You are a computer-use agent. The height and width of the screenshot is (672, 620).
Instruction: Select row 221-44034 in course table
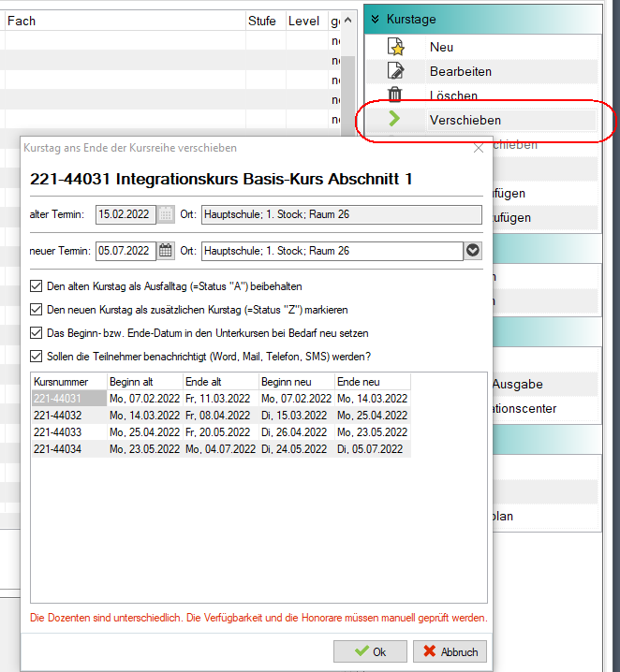tap(221, 449)
